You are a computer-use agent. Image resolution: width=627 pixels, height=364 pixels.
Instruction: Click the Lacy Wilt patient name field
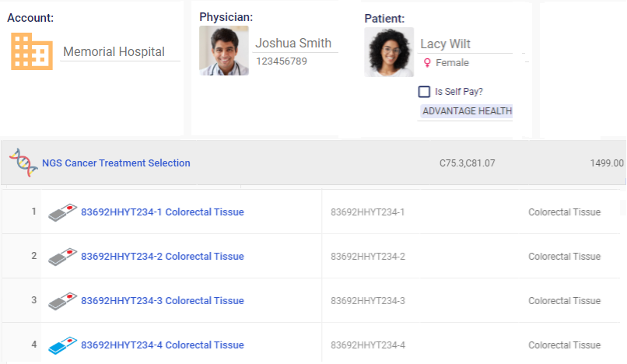coord(465,44)
